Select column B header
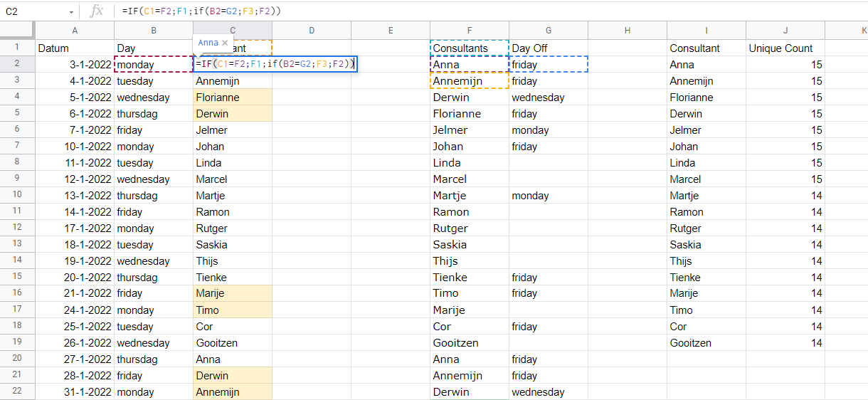Viewport: 868px width, 400px height. tap(154, 30)
